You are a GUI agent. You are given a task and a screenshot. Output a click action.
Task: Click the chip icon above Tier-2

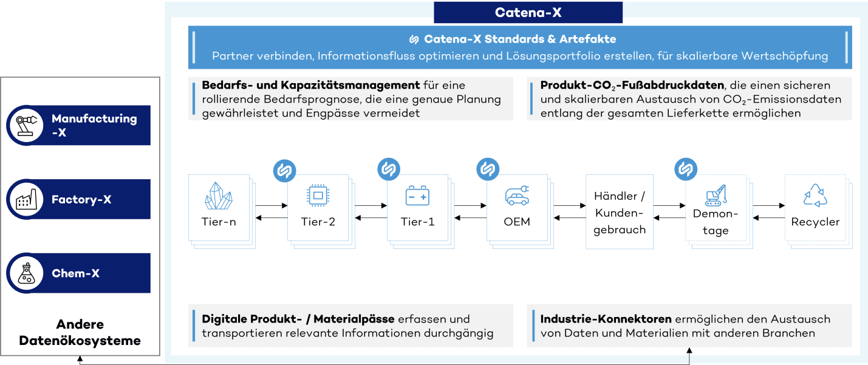coord(318,196)
